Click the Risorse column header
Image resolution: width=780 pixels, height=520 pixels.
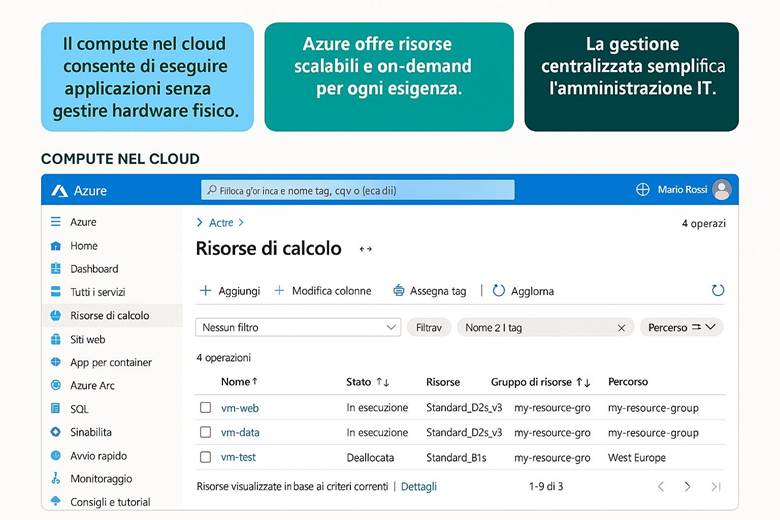(443, 382)
